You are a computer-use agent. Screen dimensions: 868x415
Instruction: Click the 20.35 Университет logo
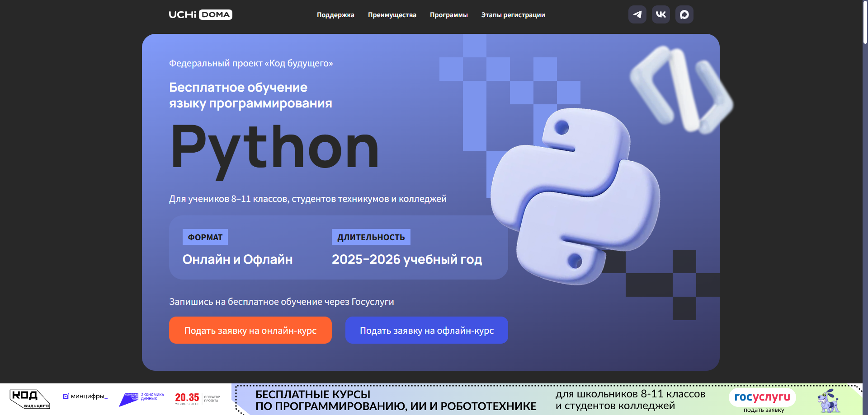(x=198, y=399)
